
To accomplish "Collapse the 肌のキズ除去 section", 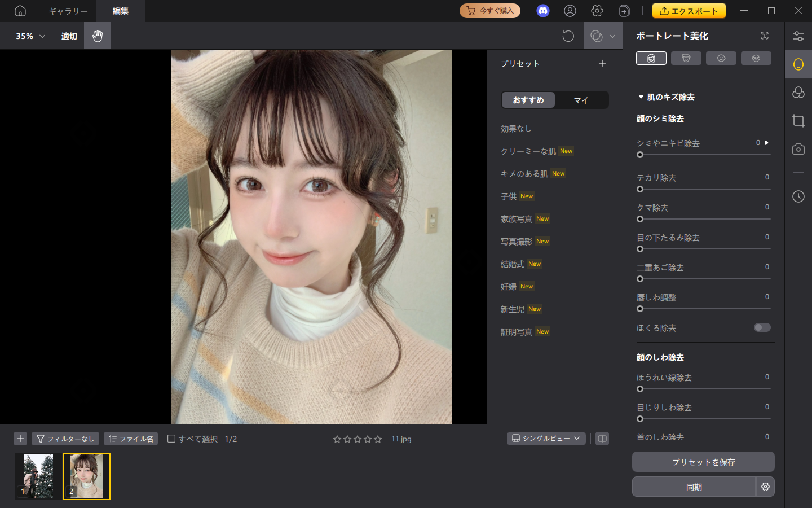I will [x=641, y=97].
